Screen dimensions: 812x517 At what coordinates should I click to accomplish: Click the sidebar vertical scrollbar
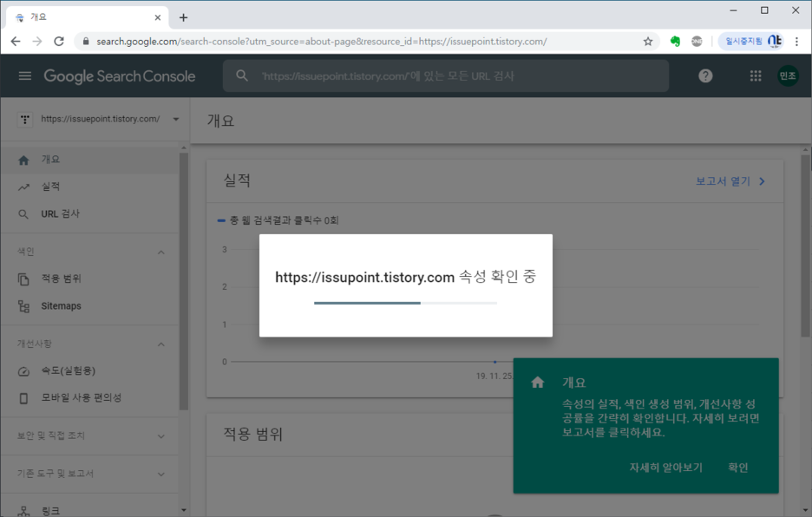click(183, 279)
